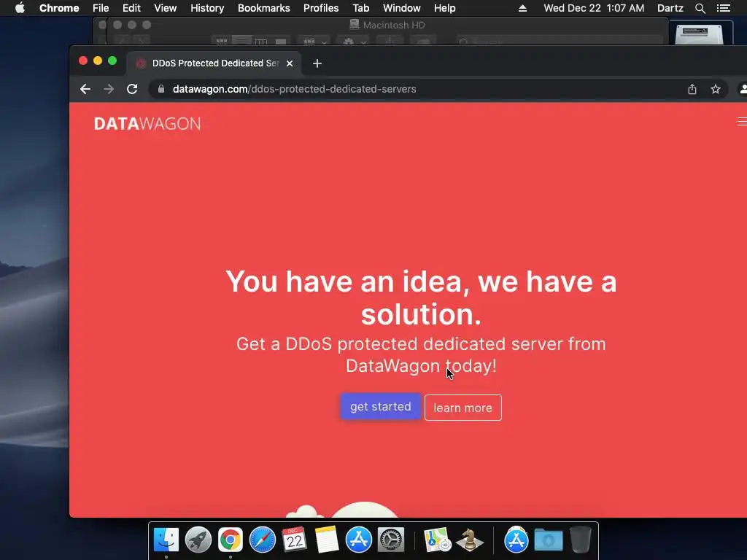
Task: Open System Preferences from the dock
Action: pyautogui.click(x=391, y=540)
